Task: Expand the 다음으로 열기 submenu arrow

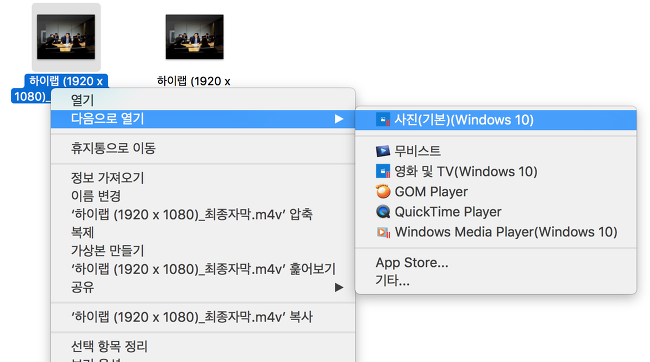Action: pyautogui.click(x=339, y=119)
